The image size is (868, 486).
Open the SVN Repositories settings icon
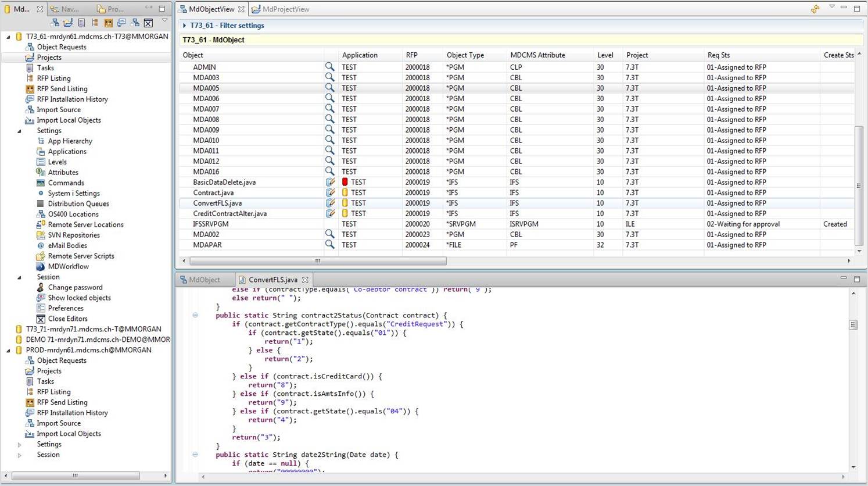click(40, 235)
